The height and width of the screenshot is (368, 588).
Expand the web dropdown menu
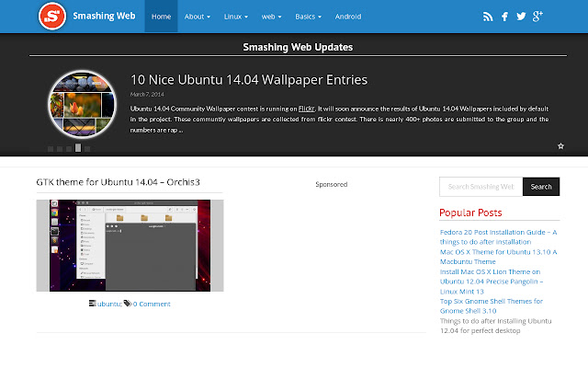tap(272, 17)
